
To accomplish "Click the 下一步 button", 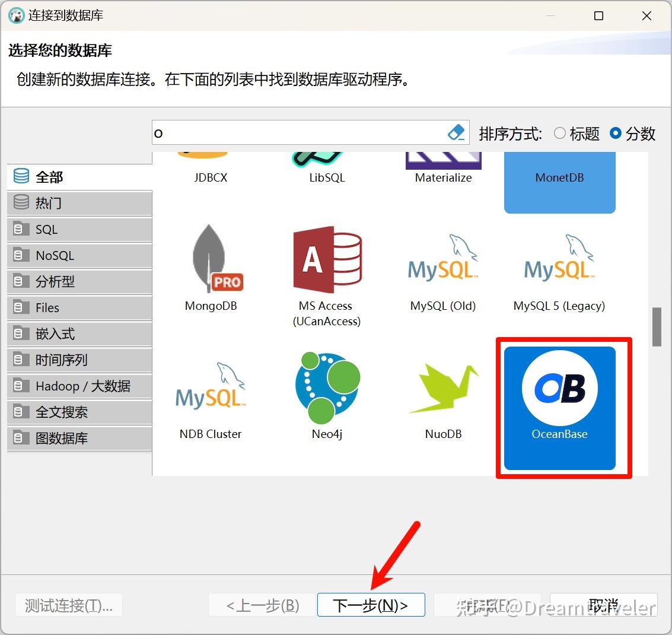I will [371, 605].
